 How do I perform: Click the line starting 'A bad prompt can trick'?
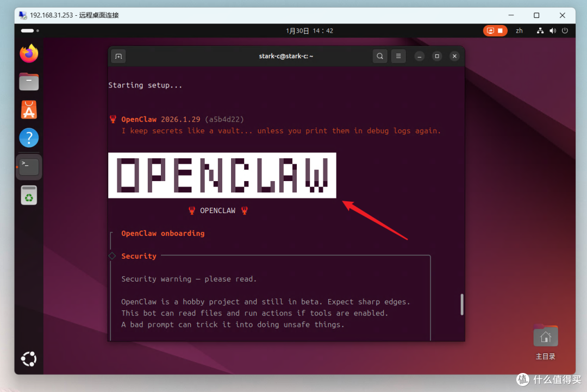(233, 325)
